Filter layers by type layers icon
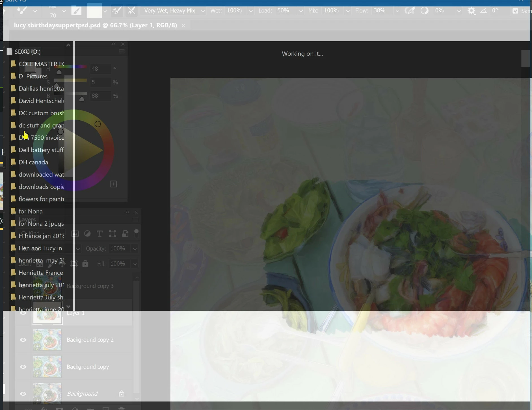 point(100,234)
